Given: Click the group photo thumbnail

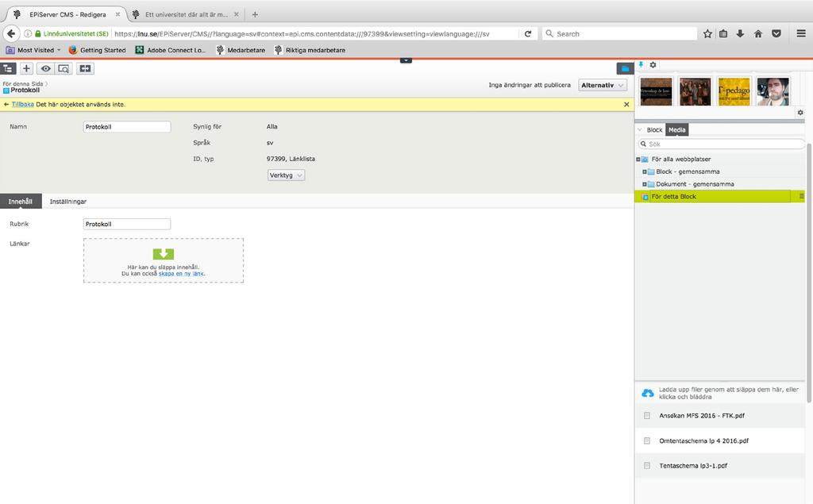Looking at the screenshot, I should (x=695, y=91).
